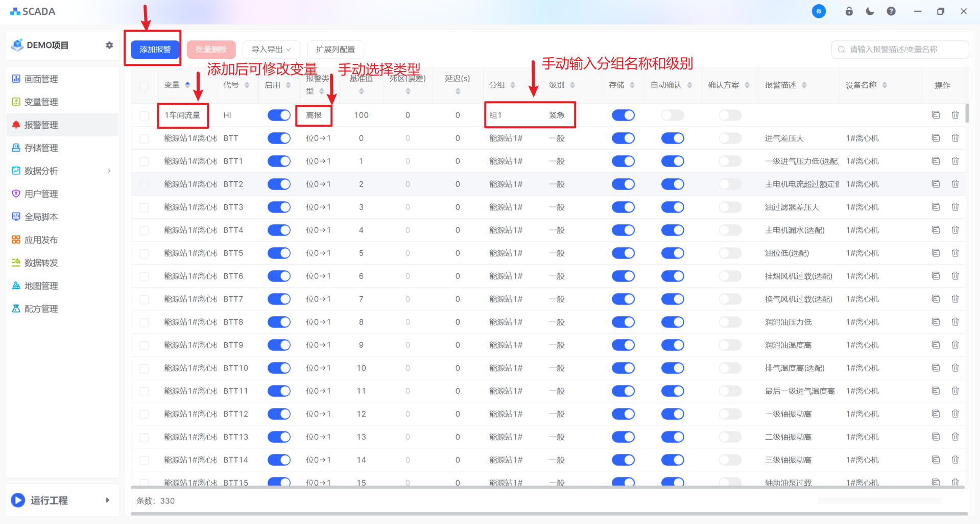Click the 扩展列配置 button
The image size is (980, 524).
335,50
